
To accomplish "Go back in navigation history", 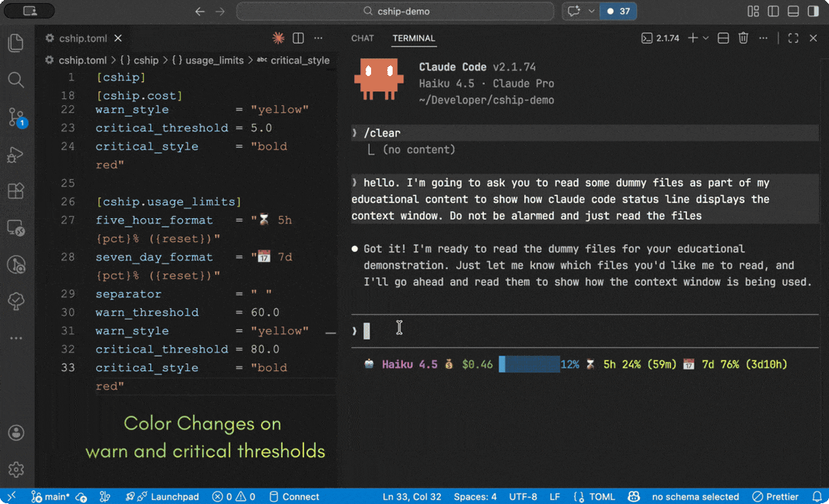I will pos(200,11).
